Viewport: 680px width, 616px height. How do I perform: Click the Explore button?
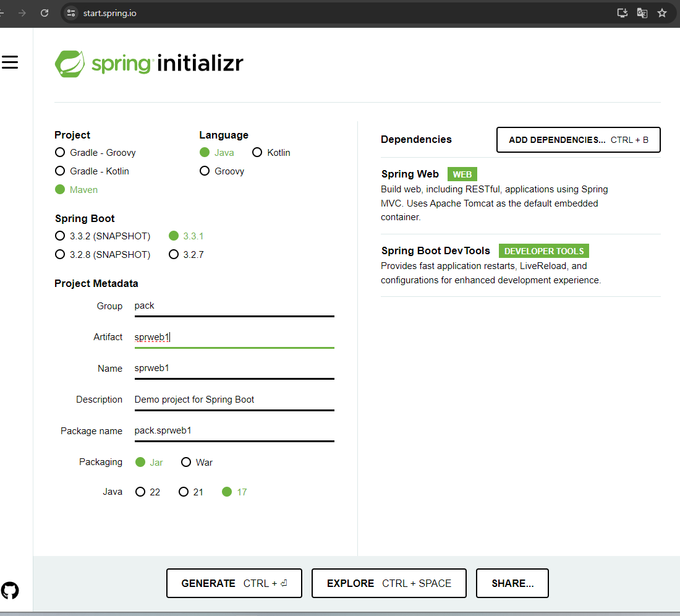(389, 583)
